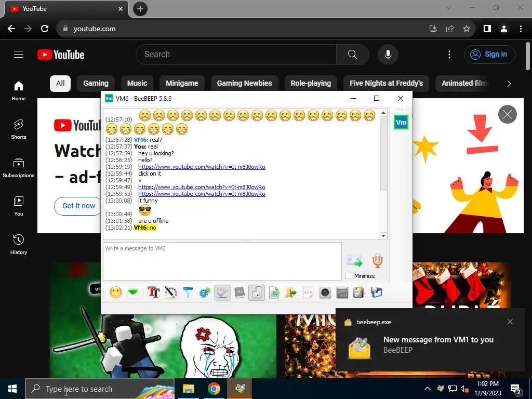Viewport: 532px width, 399px height.
Task: Open YouTube hamburger guide menu
Action: coord(19,54)
